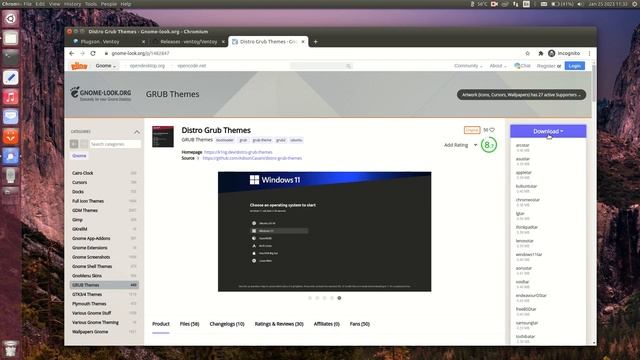Open the Chromium three-dot menu
Screen dimensions: 640x360
click(589, 53)
